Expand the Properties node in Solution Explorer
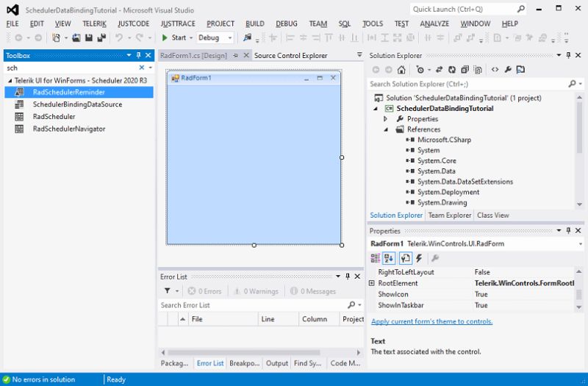This screenshot has width=588, height=386. [x=385, y=119]
